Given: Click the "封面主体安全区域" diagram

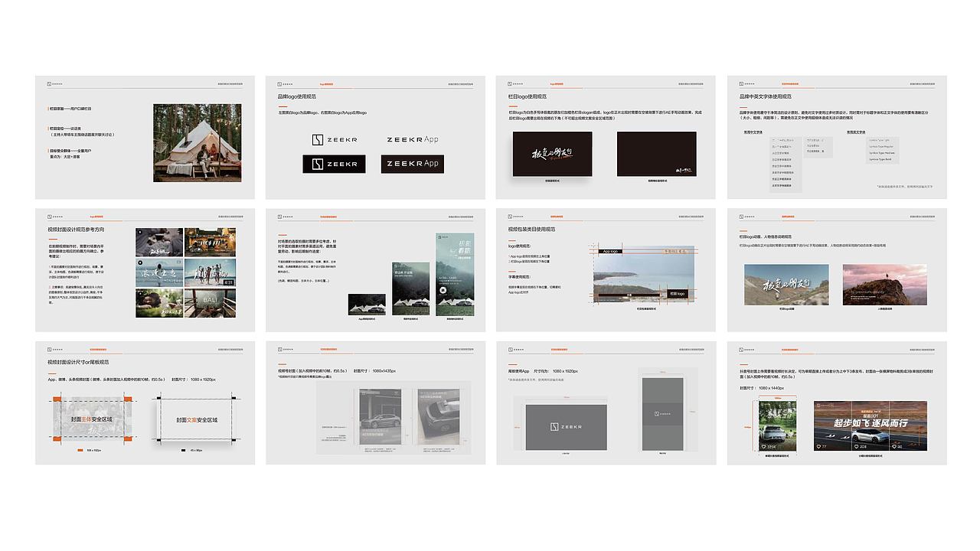Looking at the screenshot, I should pos(91,420).
